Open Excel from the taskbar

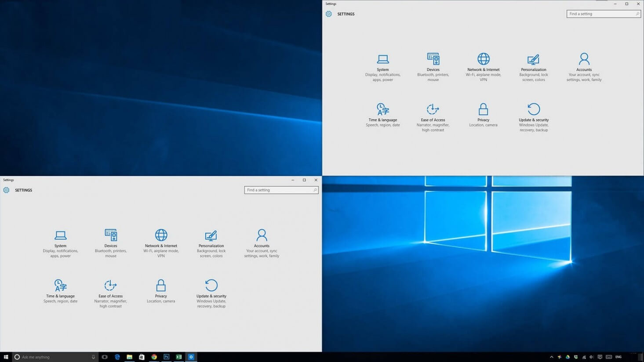point(178,357)
